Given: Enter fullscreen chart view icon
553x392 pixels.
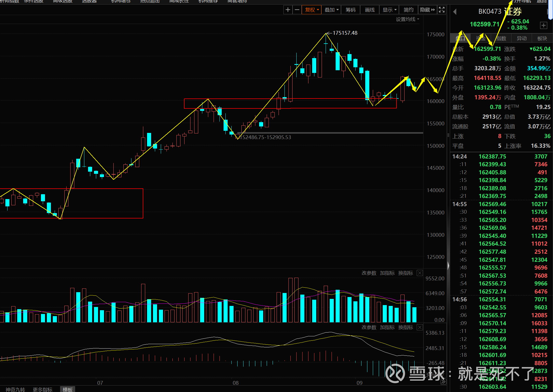Looking at the screenshot, I should tap(442, 10).
